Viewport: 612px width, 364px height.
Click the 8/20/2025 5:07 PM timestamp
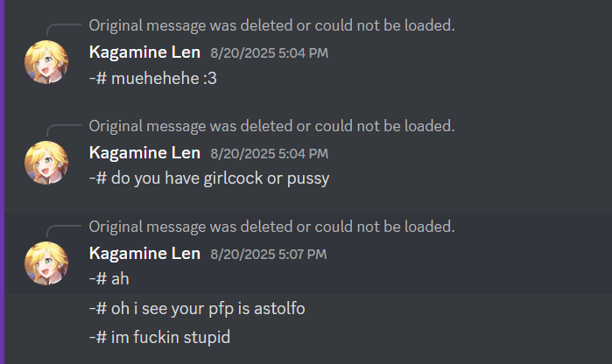pos(269,255)
